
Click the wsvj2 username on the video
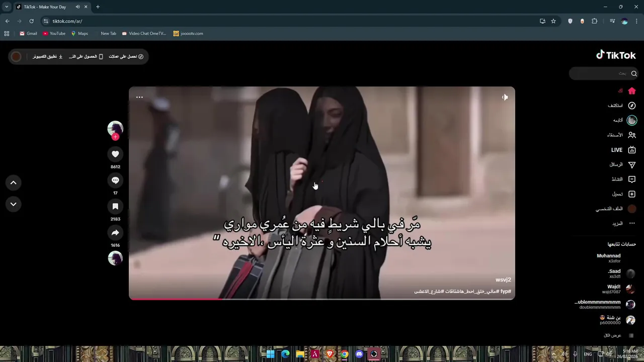pyautogui.click(x=503, y=280)
